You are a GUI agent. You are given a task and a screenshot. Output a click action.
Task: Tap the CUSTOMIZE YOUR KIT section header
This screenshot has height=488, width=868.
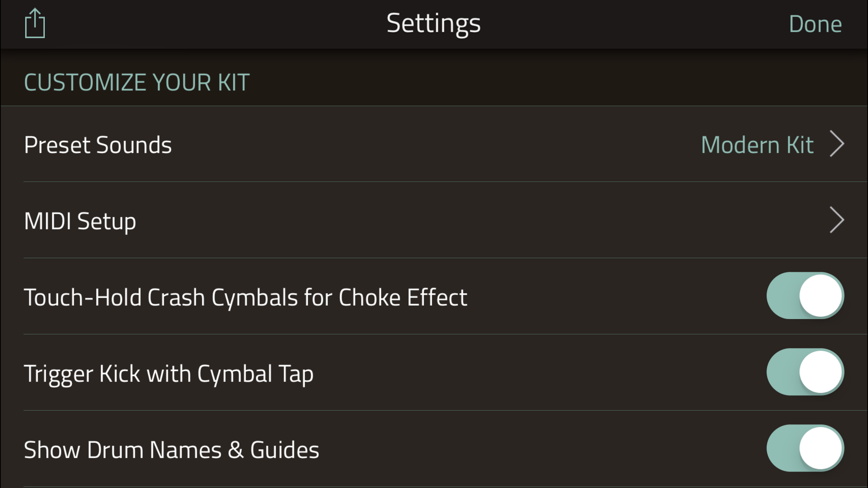pyautogui.click(x=137, y=83)
